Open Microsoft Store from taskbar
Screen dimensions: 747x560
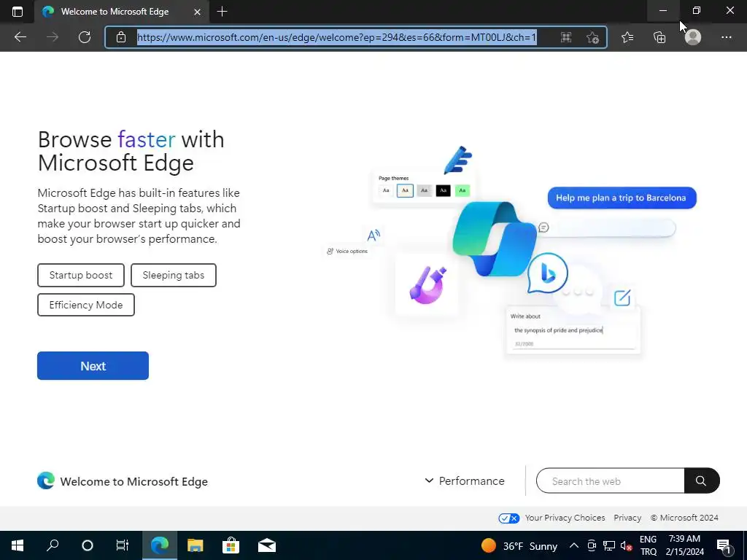(x=231, y=545)
